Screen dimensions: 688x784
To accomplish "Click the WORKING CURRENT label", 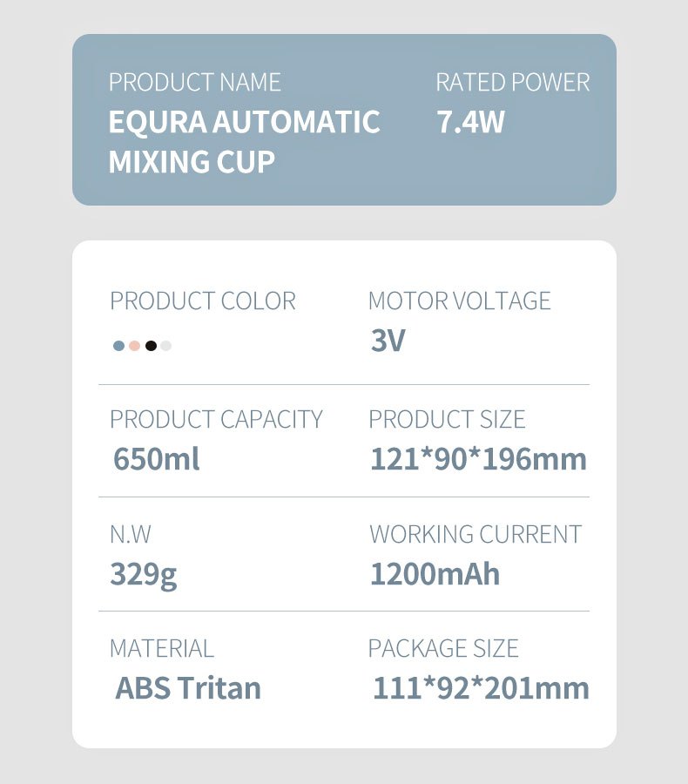I will click(x=476, y=534).
